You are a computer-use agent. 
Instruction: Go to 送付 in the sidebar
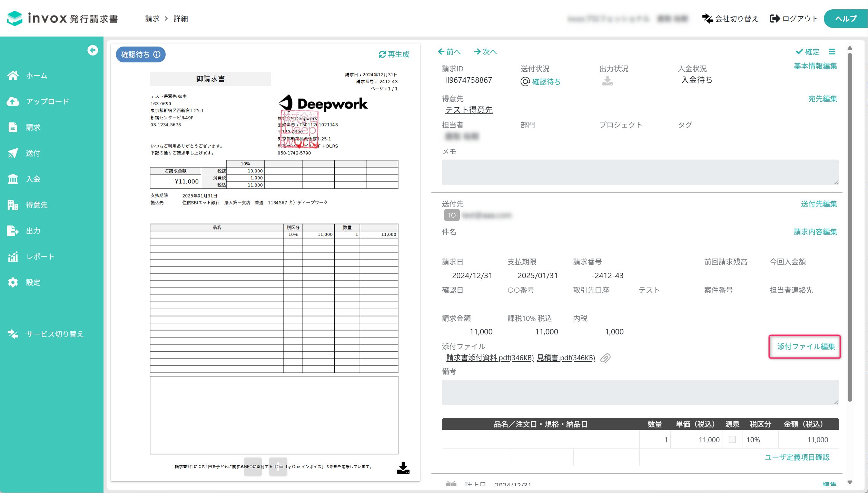point(33,153)
